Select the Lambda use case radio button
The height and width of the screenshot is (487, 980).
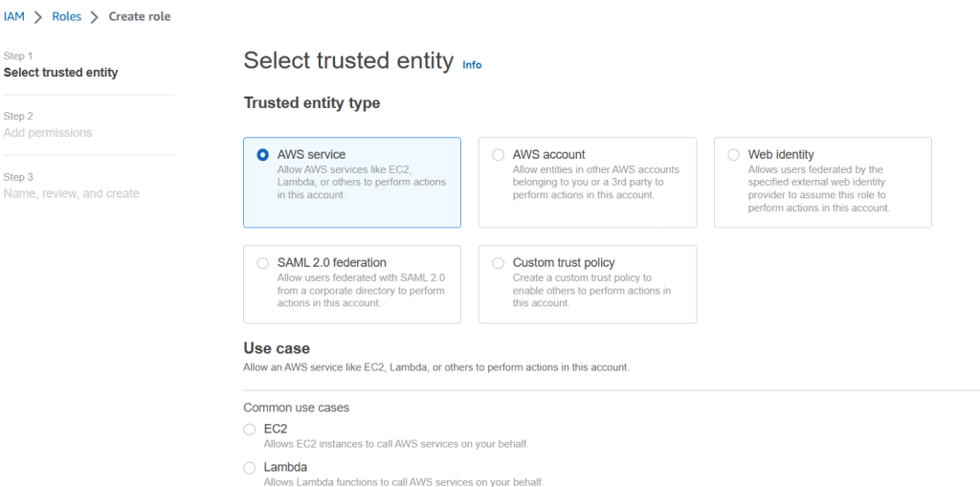coord(250,468)
